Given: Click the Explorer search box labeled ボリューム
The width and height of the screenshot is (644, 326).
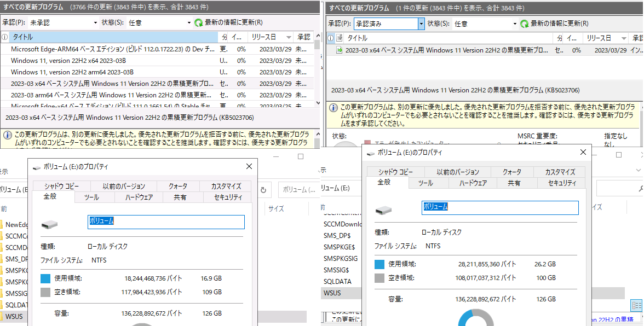Looking at the screenshot, I should pyautogui.click(x=298, y=190).
